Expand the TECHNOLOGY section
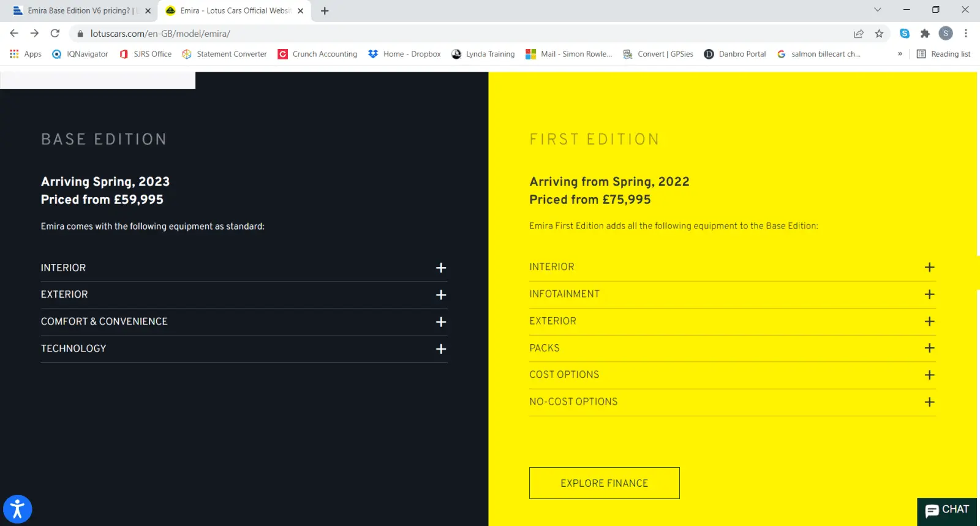 (440, 349)
